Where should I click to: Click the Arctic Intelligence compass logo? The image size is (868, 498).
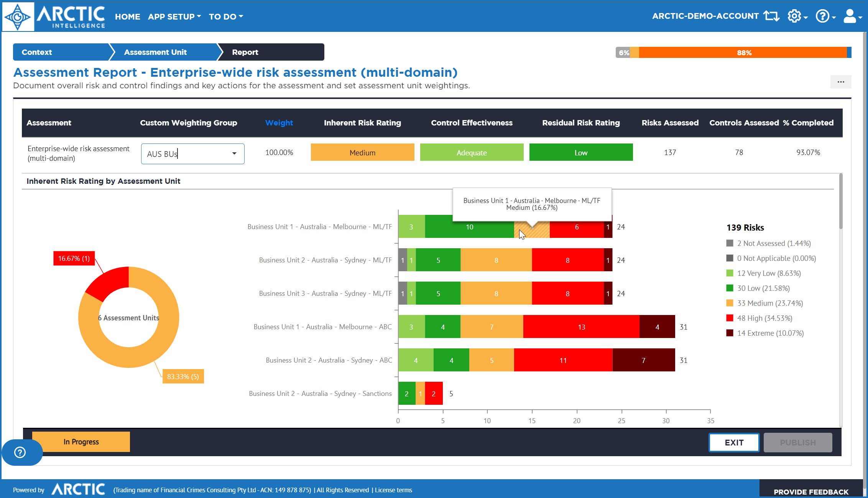tap(18, 16)
